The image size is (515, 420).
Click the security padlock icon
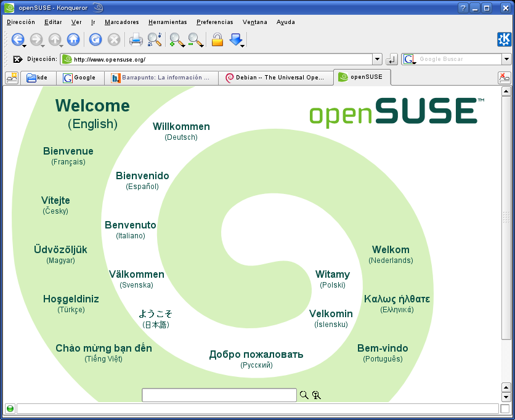point(217,39)
